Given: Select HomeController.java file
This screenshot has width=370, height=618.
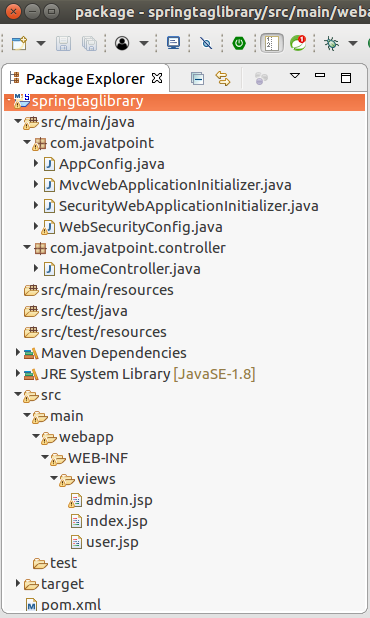Looking at the screenshot, I should point(130,269).
